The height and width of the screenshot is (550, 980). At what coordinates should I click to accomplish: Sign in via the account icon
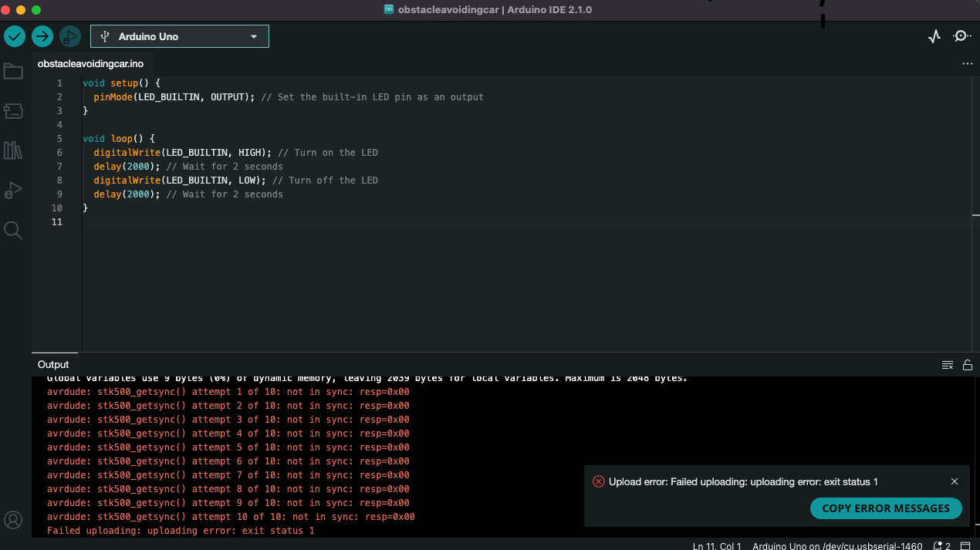pyautogui.click(x=13, y=520)
